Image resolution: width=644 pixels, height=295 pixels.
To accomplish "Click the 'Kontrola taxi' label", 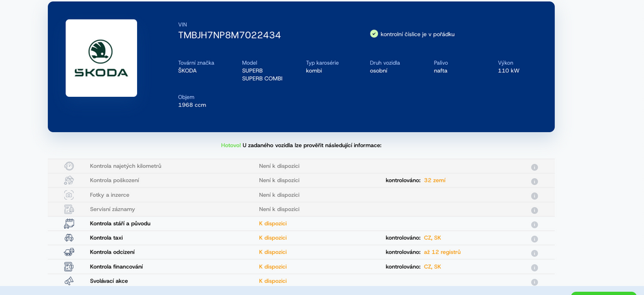I will [x=106, y=238].
